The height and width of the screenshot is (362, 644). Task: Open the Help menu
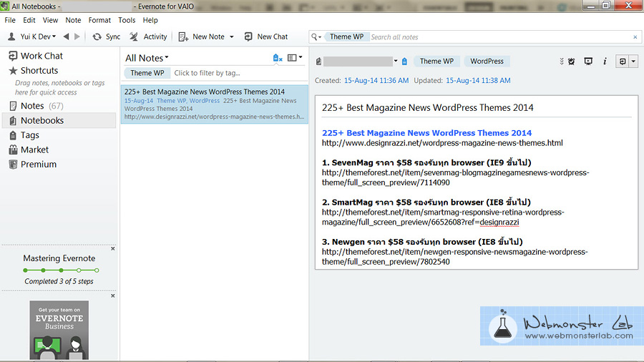coord(150,20)
